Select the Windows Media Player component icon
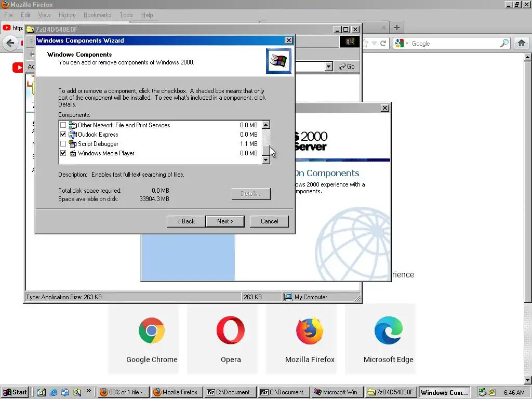The image size is (532, 399). point(73,153)
